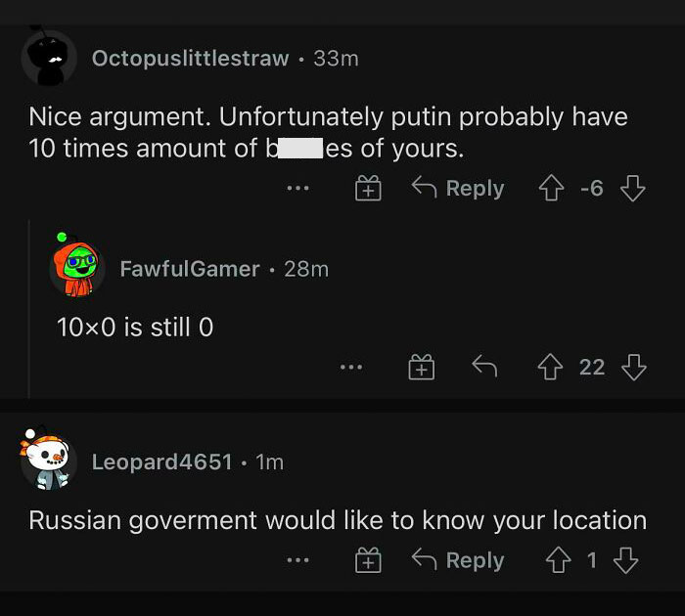Give award to Leopard4651's comment
The width and height of the screenshot is (685, 616).
point(368,560)
